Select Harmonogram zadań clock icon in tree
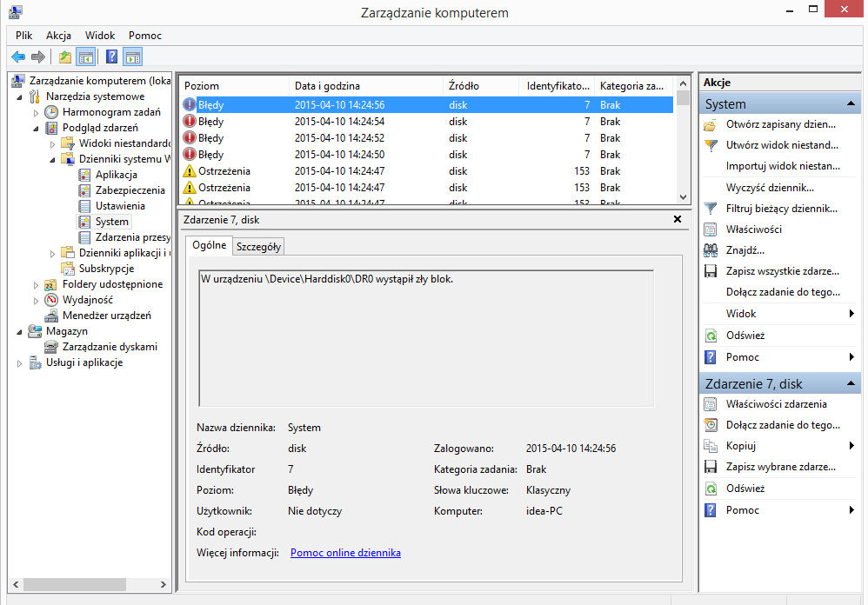Image resolution: width=868 pixels, height=605 pixels. 51,112
